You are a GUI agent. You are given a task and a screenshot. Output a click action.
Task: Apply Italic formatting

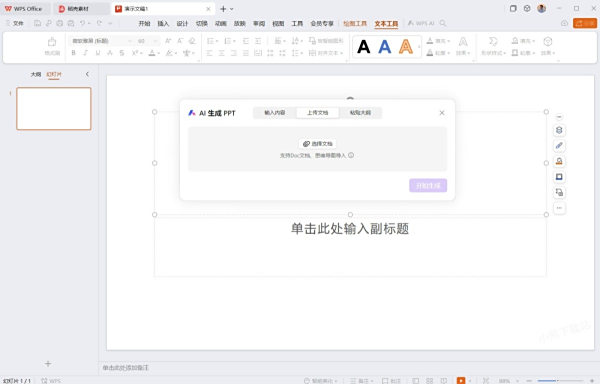(x=86, y=53)
